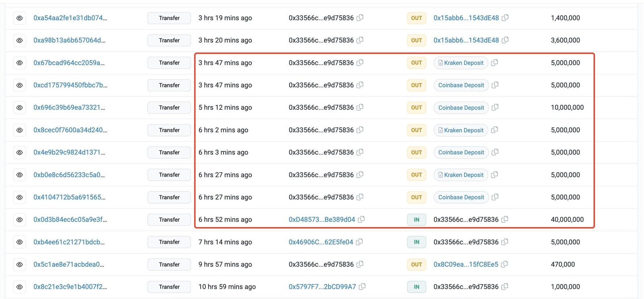Copy recipient address in the 40,000,000 row

click(x=505, y=219)
